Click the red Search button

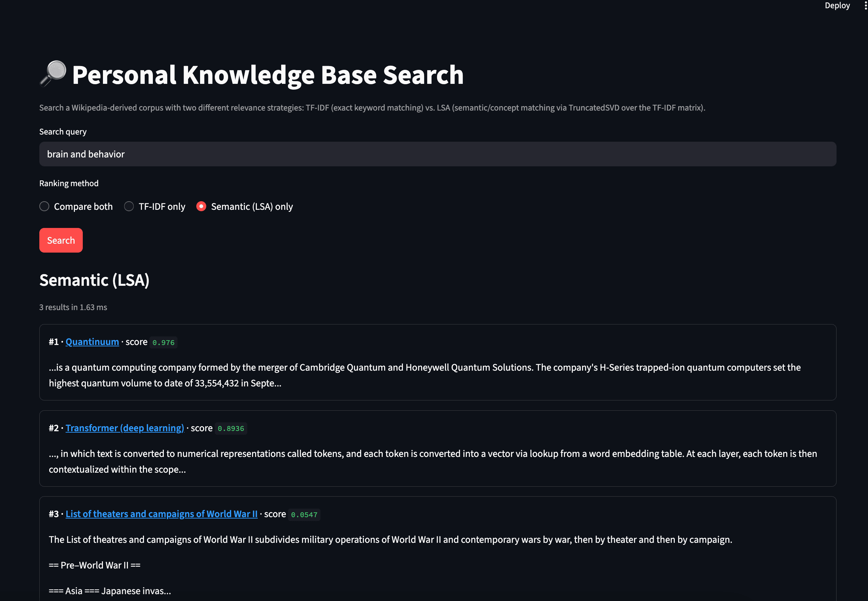click(61, 240)
